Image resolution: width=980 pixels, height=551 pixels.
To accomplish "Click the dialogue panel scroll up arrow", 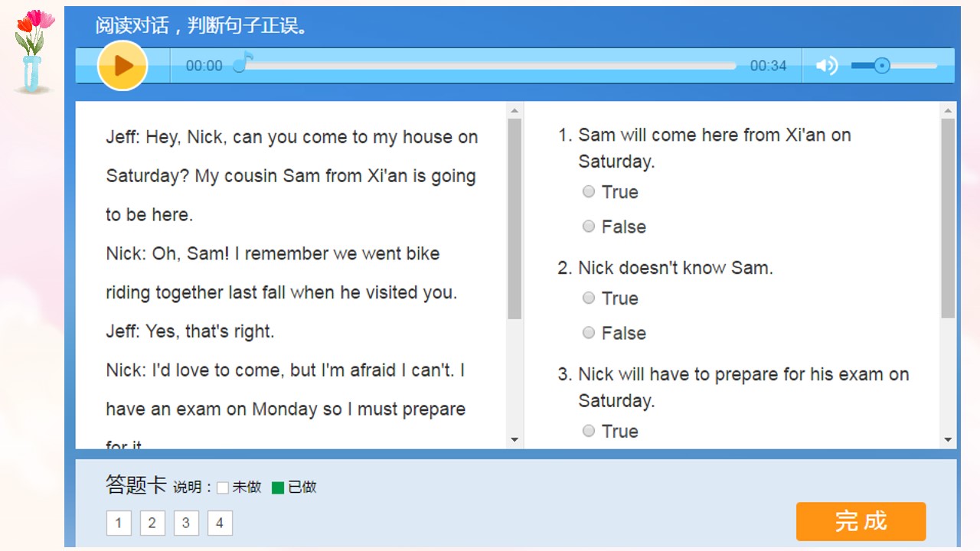I will tap(514, 111).
